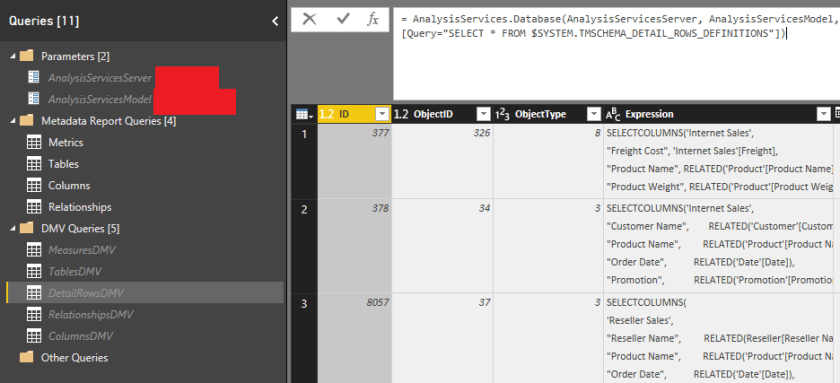The image size is (840, 383).
Task: Click the ObjectID cell with value 37
Action: (442, 338)
